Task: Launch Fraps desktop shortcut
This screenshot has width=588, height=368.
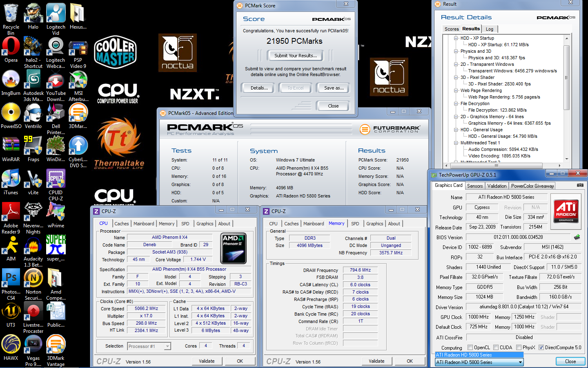Action: point(33,149)
